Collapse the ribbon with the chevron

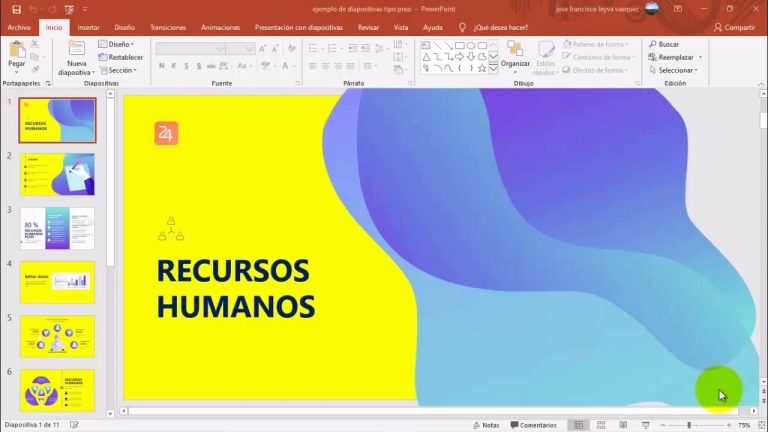[761, 84]
